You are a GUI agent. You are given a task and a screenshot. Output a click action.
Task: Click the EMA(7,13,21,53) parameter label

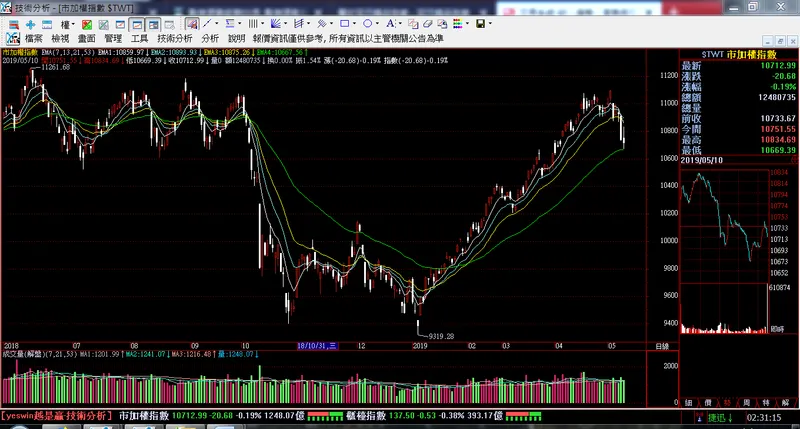[68, 52]
